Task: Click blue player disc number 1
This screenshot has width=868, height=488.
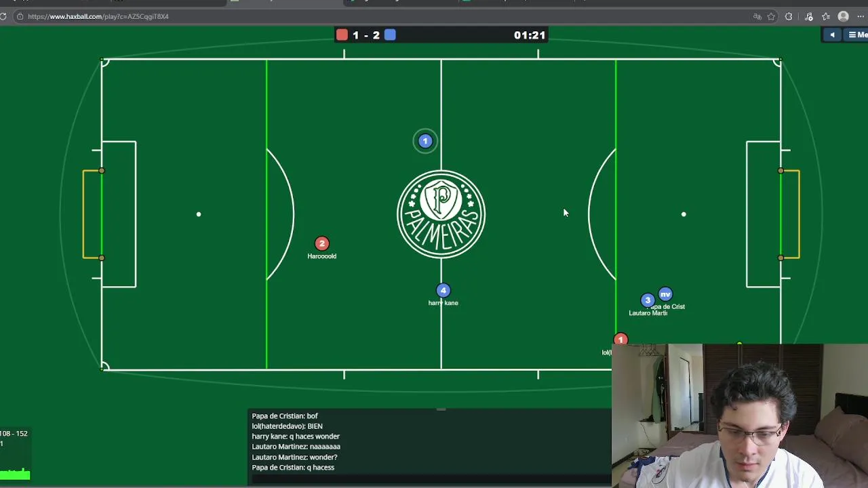Action: [425, 141]
